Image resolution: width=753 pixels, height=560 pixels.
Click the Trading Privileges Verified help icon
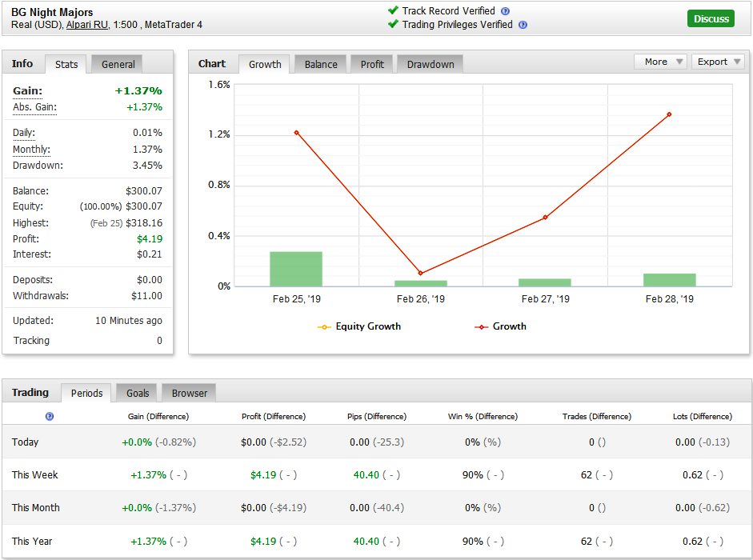(x=523, y=25)
